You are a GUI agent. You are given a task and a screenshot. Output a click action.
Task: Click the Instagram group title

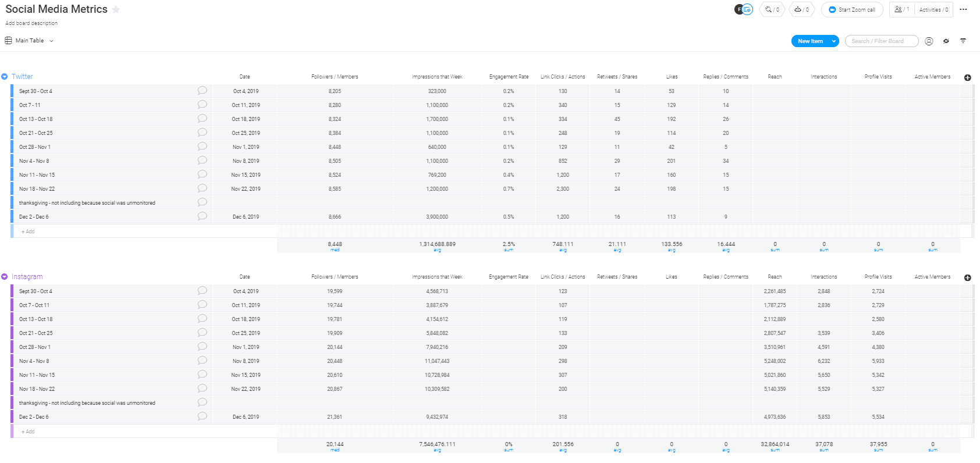pyautogui.click(x=27, y=277)
